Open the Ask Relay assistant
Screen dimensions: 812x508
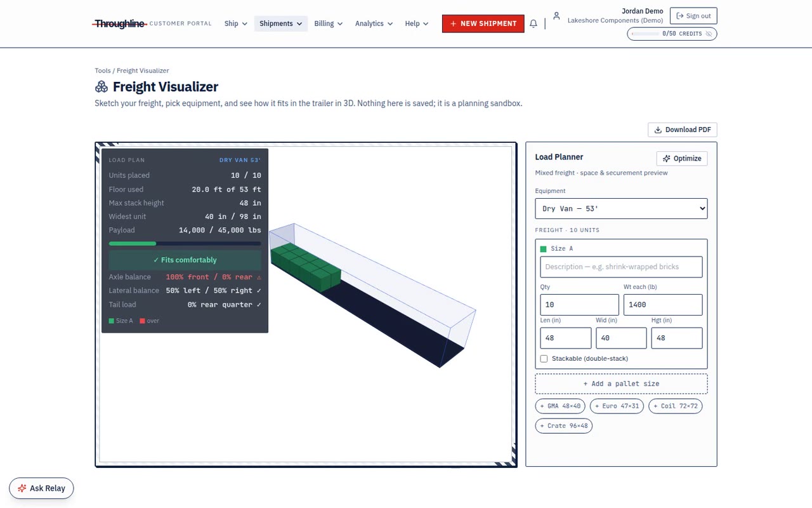(41, 488)
